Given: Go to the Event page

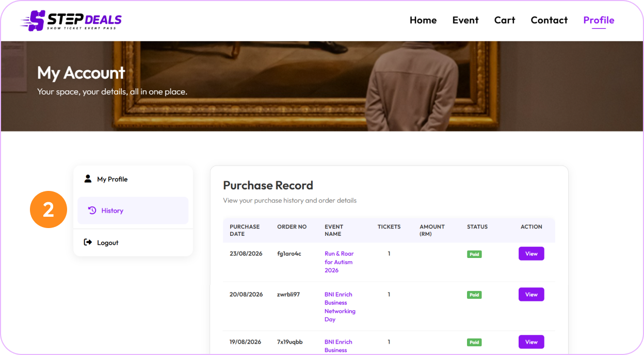Looking at the screenshot, I should pyautogui.click(x=465, y=20).
